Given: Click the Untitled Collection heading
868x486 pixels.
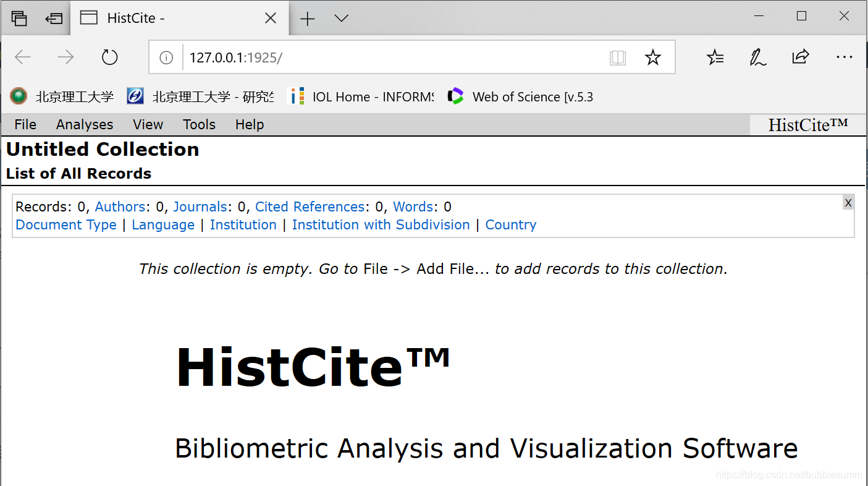Looking at the screenshot, I should click(x=103, y=149).
